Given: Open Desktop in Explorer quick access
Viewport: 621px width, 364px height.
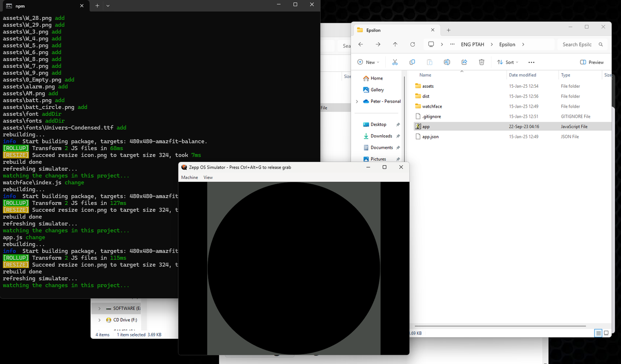Looking at the screenshot, I should [x=378, y=125].
